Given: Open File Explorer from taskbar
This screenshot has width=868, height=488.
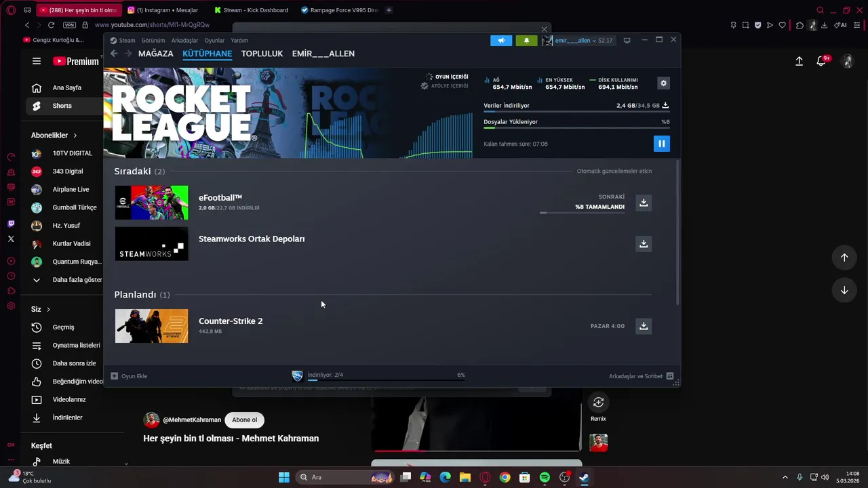Looking at the screenshot, I should [x=465, y=477].
